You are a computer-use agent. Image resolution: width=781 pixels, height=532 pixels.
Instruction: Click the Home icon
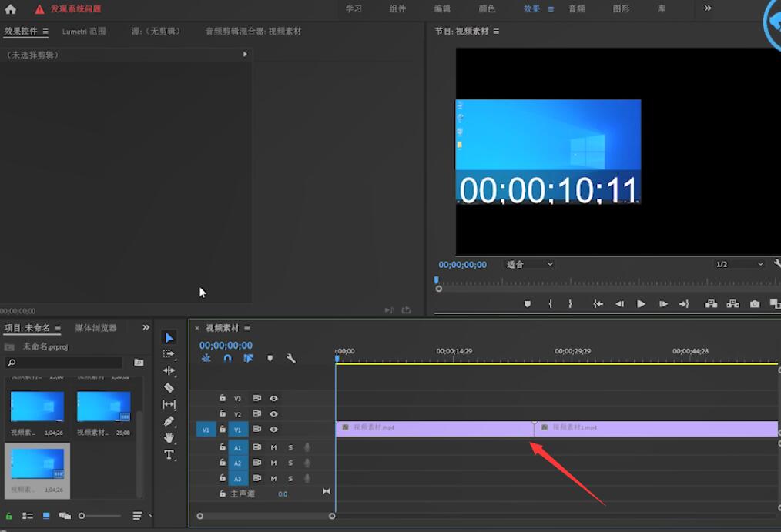[11, 9]
